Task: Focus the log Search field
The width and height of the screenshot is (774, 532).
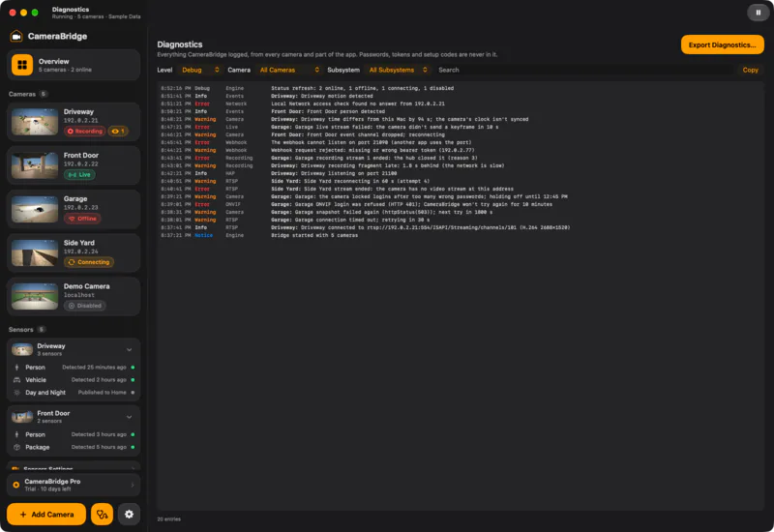Action: coord(585,70)
